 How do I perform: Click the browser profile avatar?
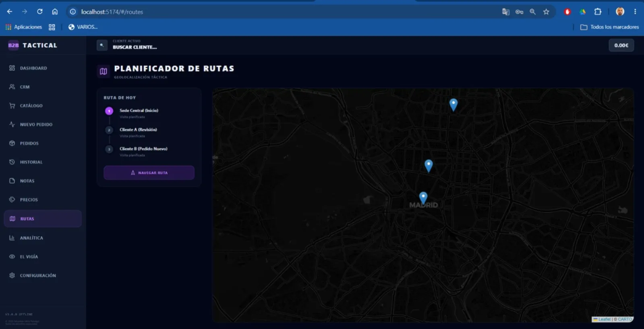point(620,12)
